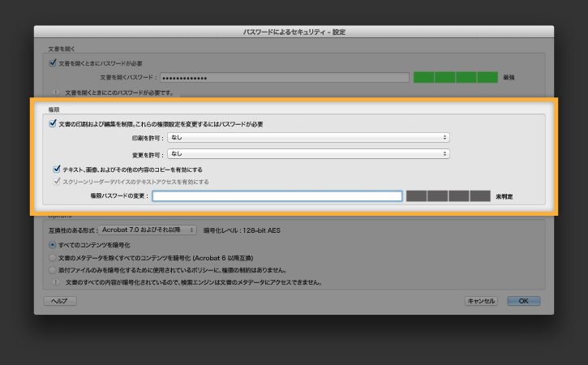Toggle スクリーンリーダーデバイス text access checkbox
The width and height of the screenshot is (588, 365).
57,182
